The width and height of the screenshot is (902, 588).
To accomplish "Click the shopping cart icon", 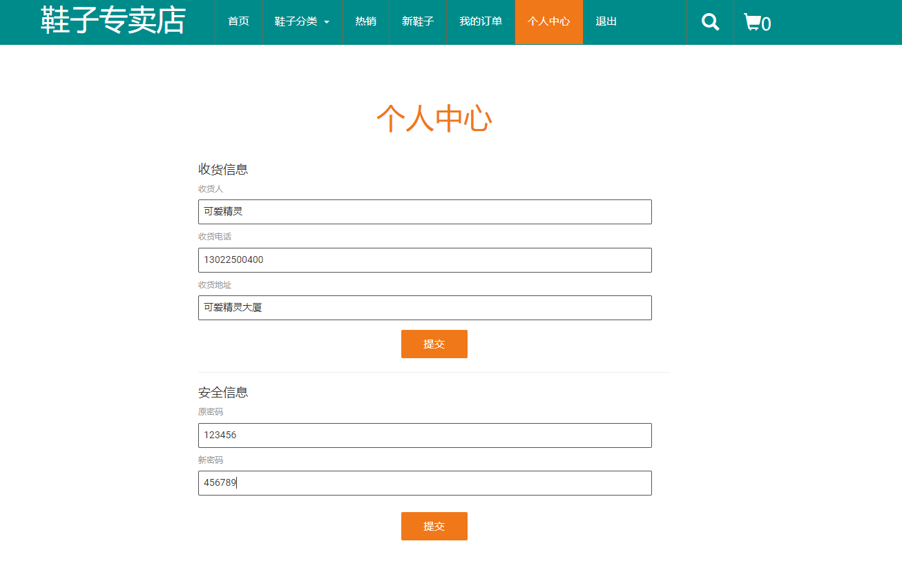I will pos(753,21).
